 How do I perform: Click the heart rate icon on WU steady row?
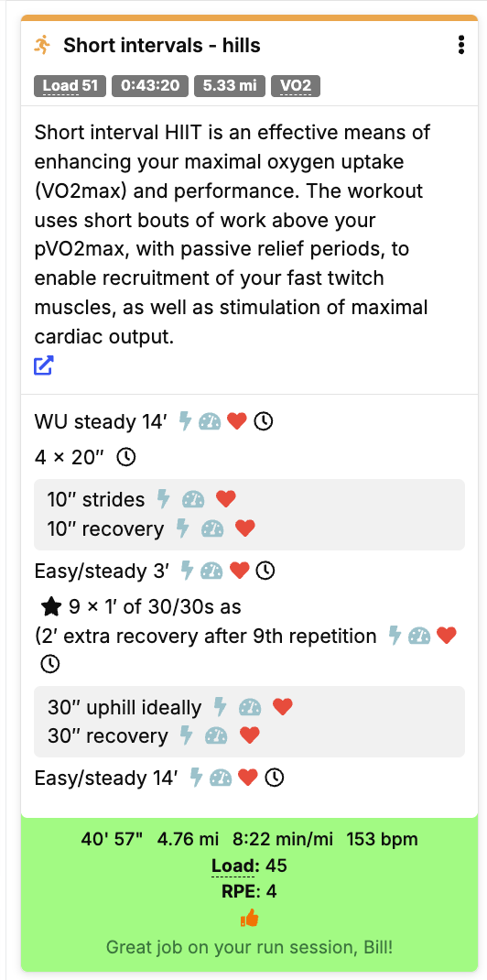[x=236, y=422]
